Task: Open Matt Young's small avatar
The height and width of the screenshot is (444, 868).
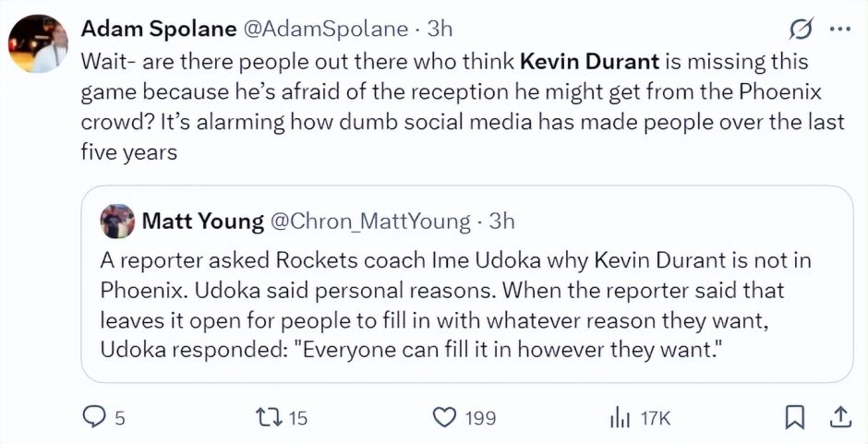Action: point(117,222)
